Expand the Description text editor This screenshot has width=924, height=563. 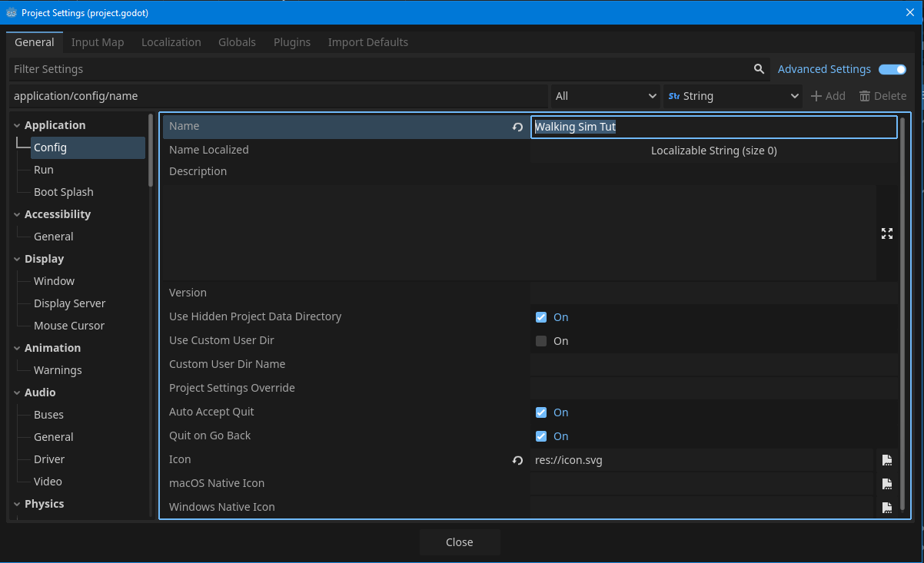point(886,233)
